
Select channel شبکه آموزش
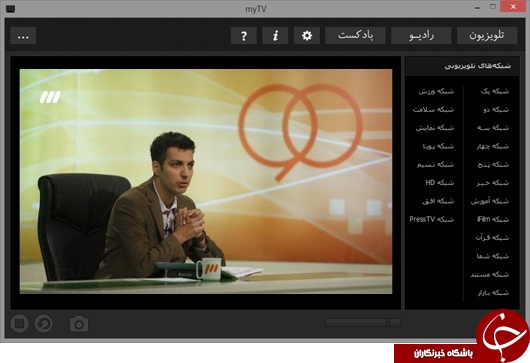(x=490, y=201)
